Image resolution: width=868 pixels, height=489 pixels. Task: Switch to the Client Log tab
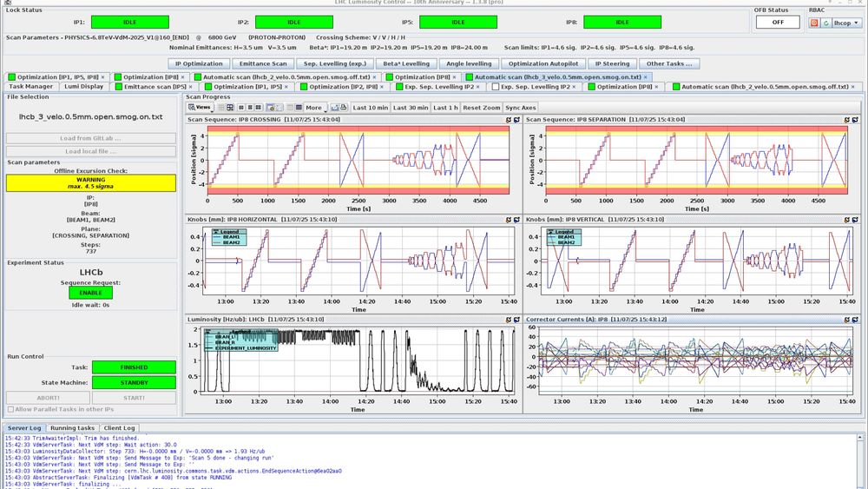(x=119, y=428)
